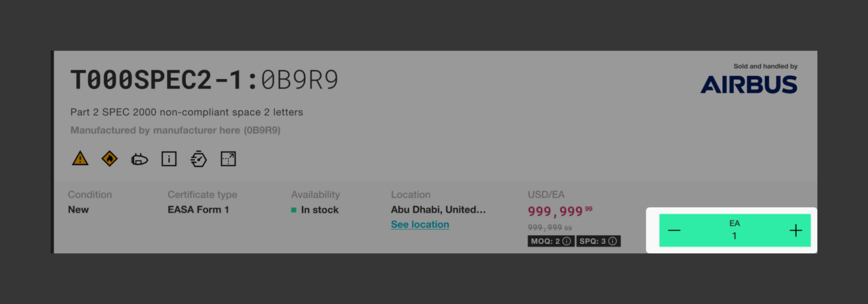Click the flammable hazard diamond icon
This screenshot has height=304, width=868.
[x=109, y=159]
